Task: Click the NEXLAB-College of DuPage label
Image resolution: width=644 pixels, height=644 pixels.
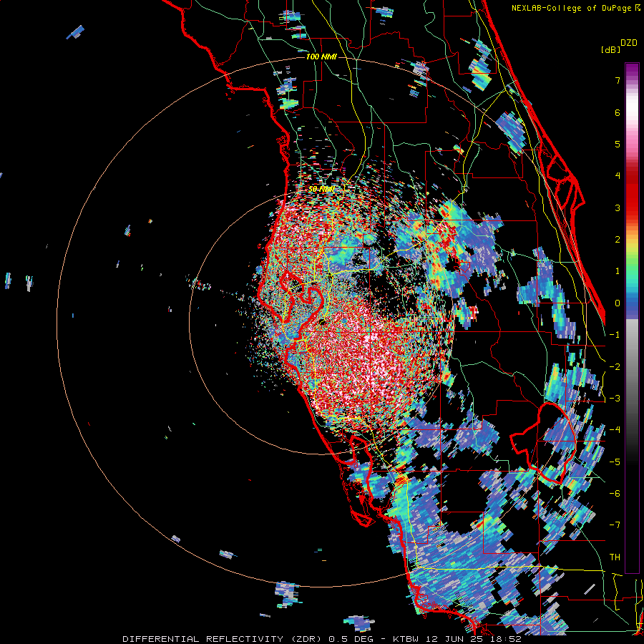Action: pos(575,8)
